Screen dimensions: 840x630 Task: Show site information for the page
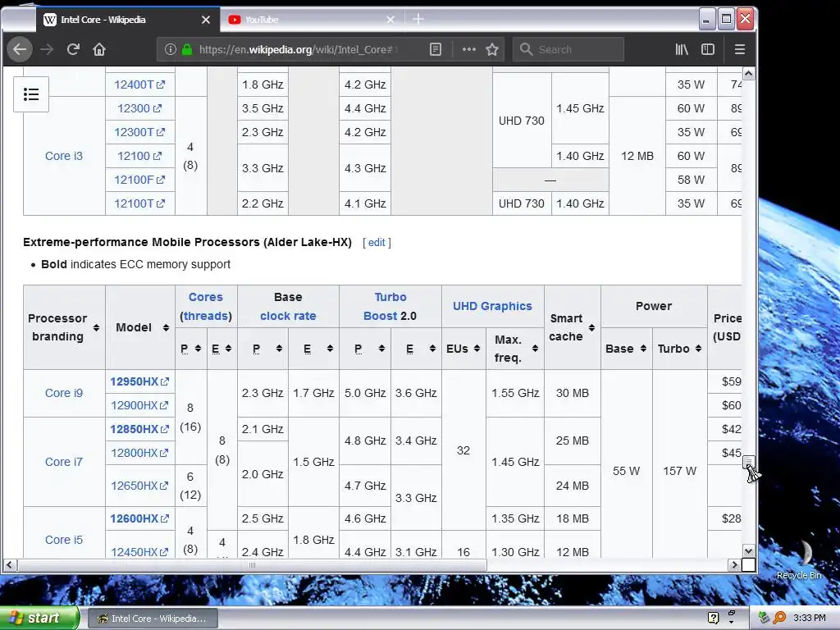[x=171, y=49]
